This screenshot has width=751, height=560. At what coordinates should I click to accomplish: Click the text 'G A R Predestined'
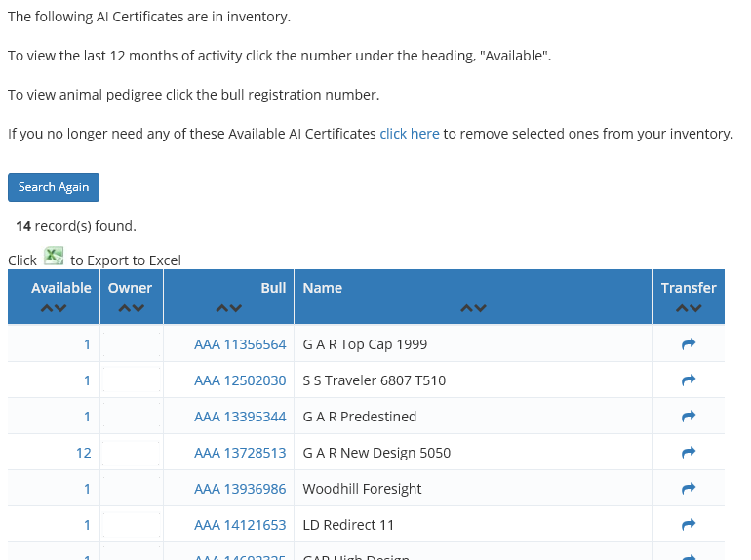pos(360,417)
